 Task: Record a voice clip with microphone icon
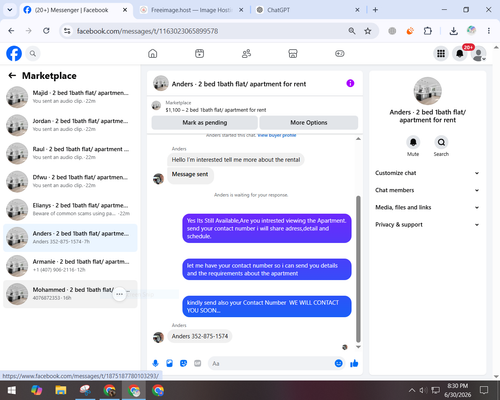[155, 363]
